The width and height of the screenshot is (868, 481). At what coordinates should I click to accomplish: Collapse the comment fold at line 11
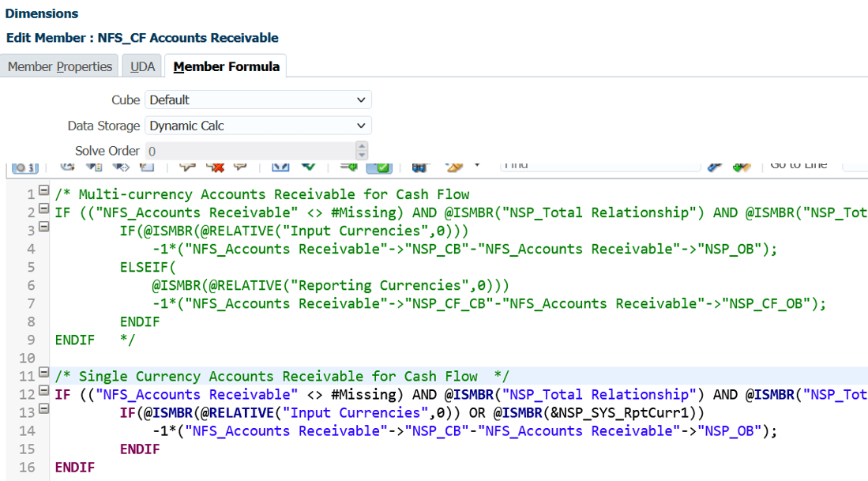point(43,372)
